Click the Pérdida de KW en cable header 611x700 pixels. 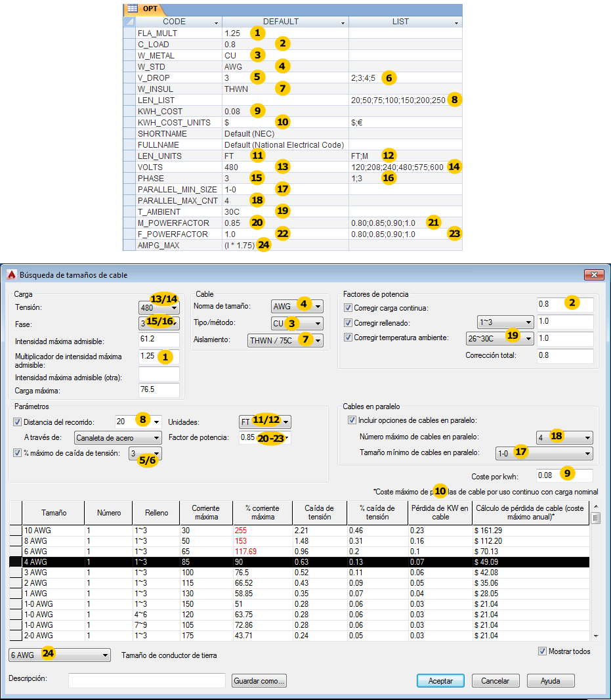(440, 512)
